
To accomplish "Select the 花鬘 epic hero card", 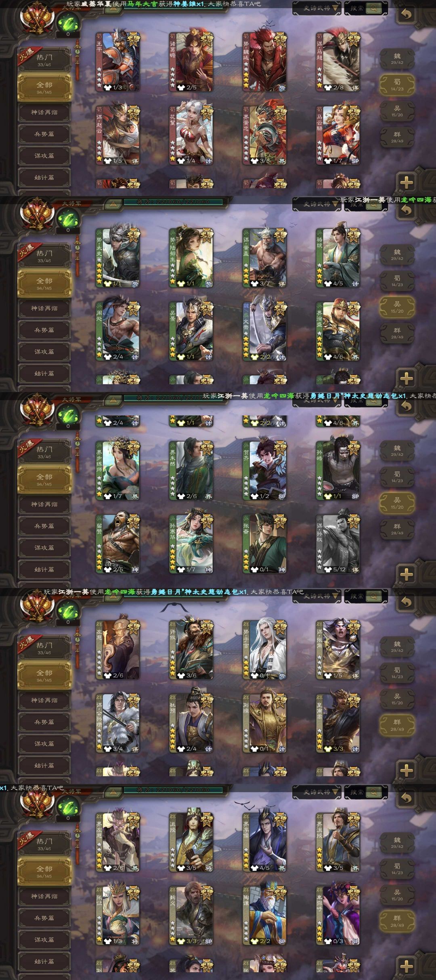I will (191, 135).
